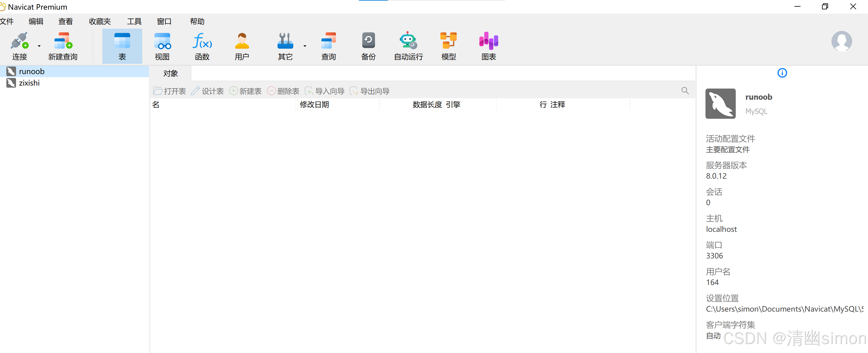Open the Automation (自动运行) robot icon
This screenshot has height=353, width=868.
(408, 41)
